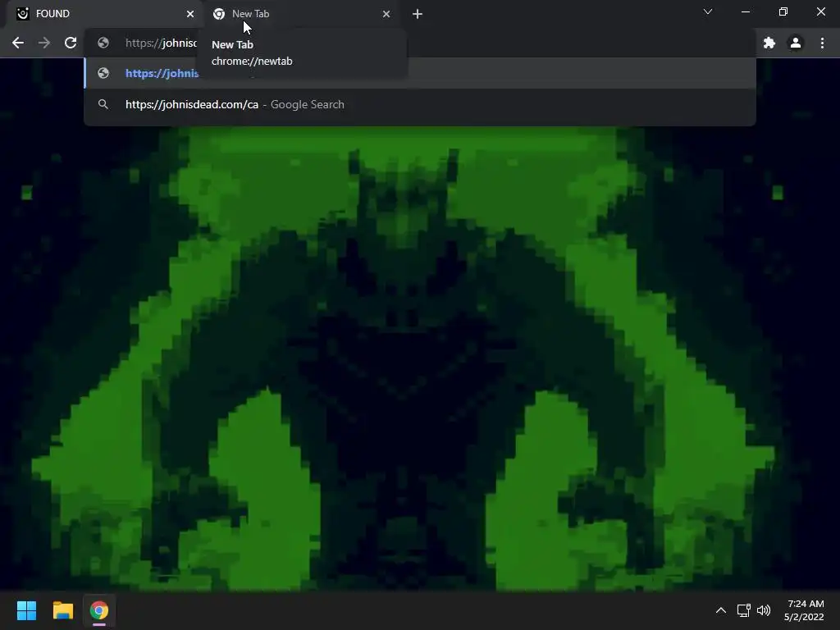Click the globe site info icon in address bar
Image resolution: width=840 pixels, height=630 pixels.
pos(103,43)
